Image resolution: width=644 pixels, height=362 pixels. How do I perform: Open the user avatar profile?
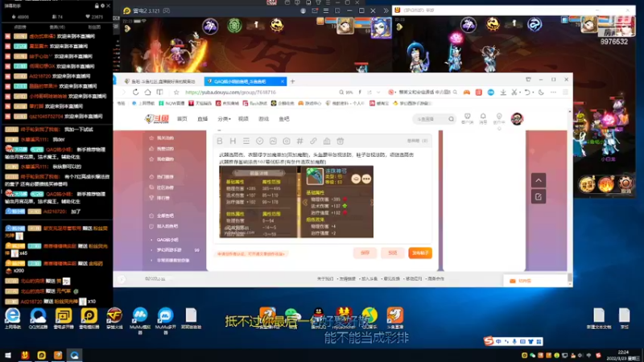tap(517, 119)
